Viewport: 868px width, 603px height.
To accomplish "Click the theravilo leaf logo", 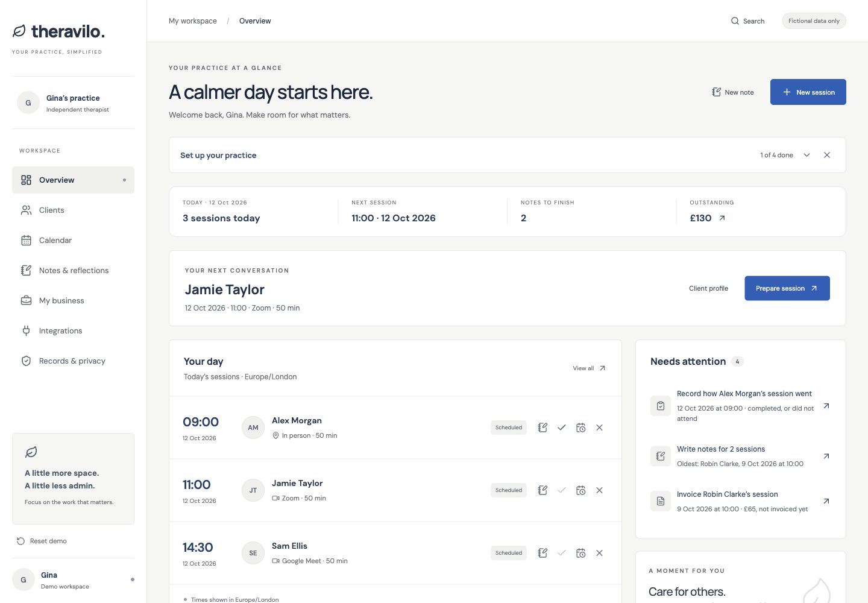I will [19, 31].
